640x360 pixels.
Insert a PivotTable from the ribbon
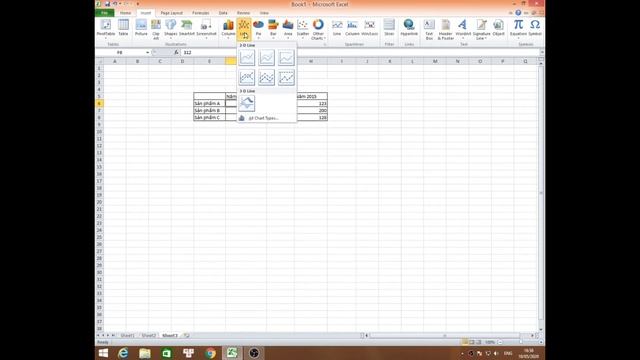click(x=106, y=29)
